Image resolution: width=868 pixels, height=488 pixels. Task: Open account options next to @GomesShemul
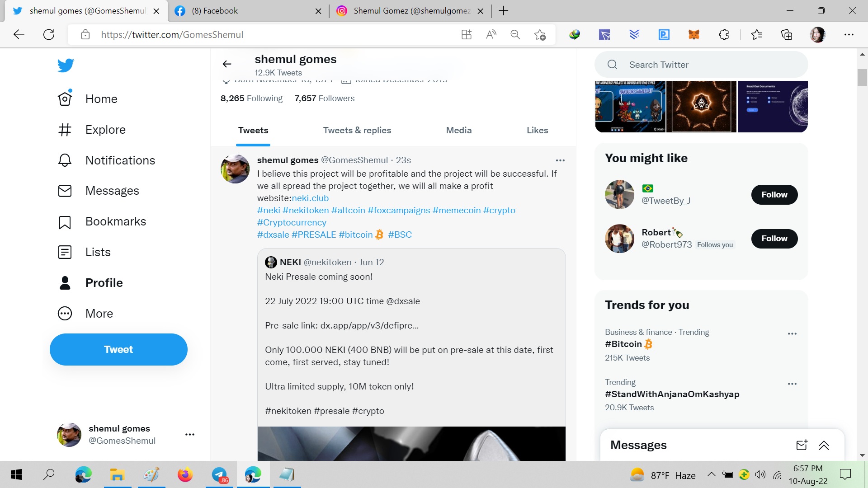(190, 435)
